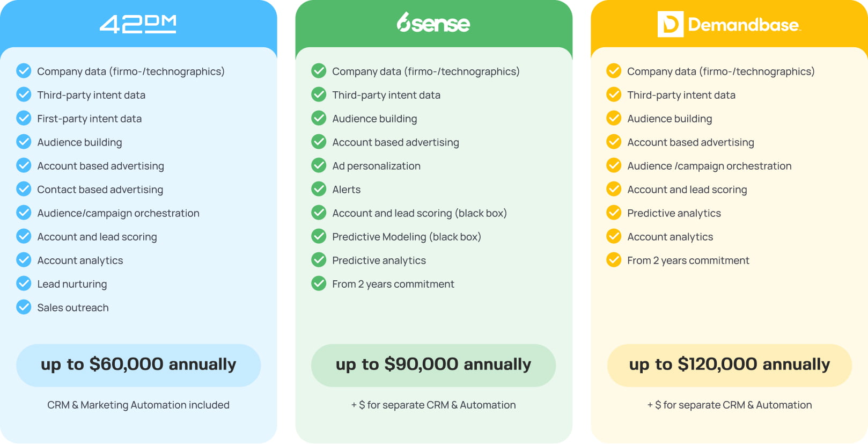Click blue checkmark beside Lead nurturing

pyautogui.click(x=24, y=283)
